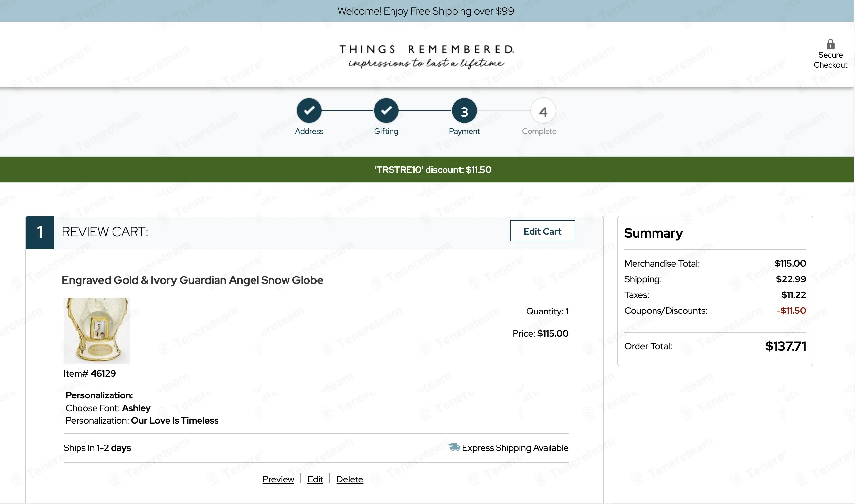Click the Our Love Is Timeless personalization text
Screen dimensions: 855x504
click(175, 420)
